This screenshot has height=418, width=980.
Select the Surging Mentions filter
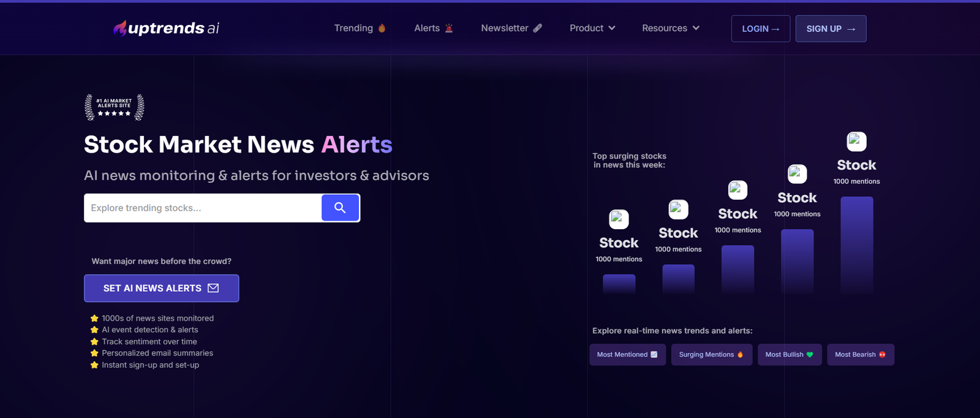pyautogui.click(x=711, y=355)
